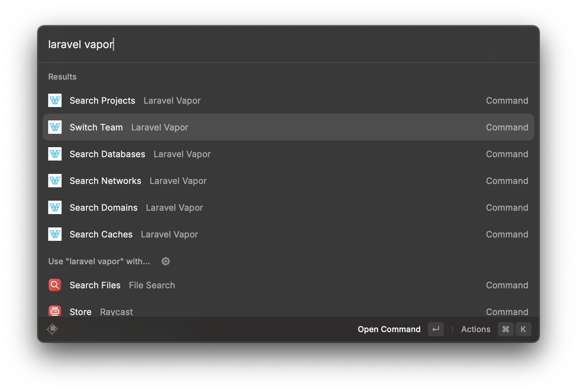Select the Search Projects command
This screenshot has width=577, height=392.
coord(288,100)
